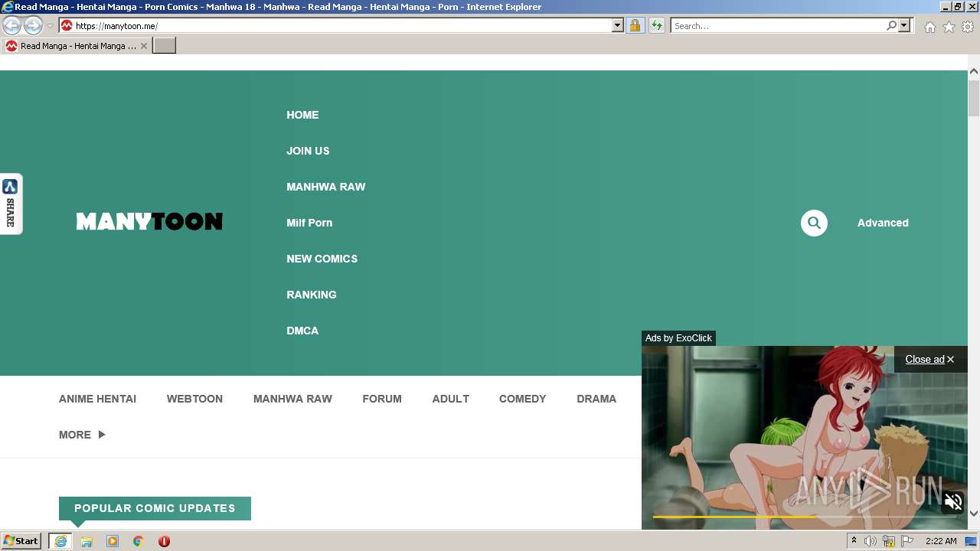
Task: View the security lock report icon
Action: pos(635,25)
